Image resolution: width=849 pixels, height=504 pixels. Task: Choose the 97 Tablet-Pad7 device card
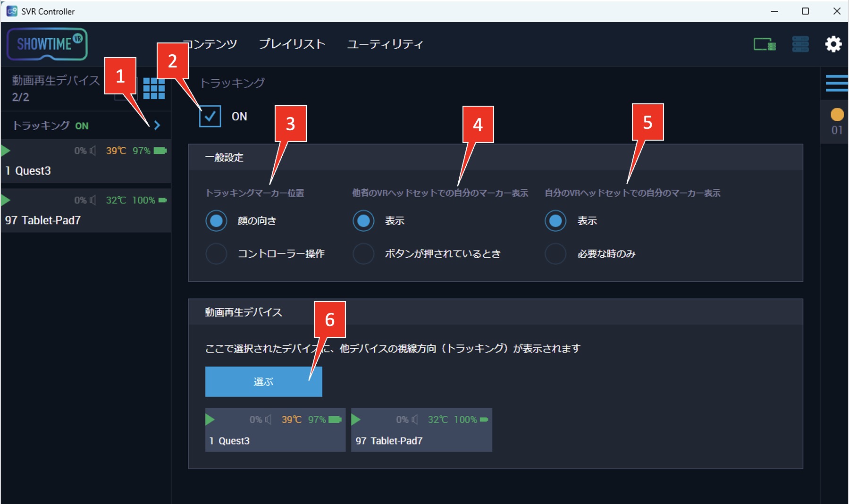pyautogui.click(x=421, y=430)
